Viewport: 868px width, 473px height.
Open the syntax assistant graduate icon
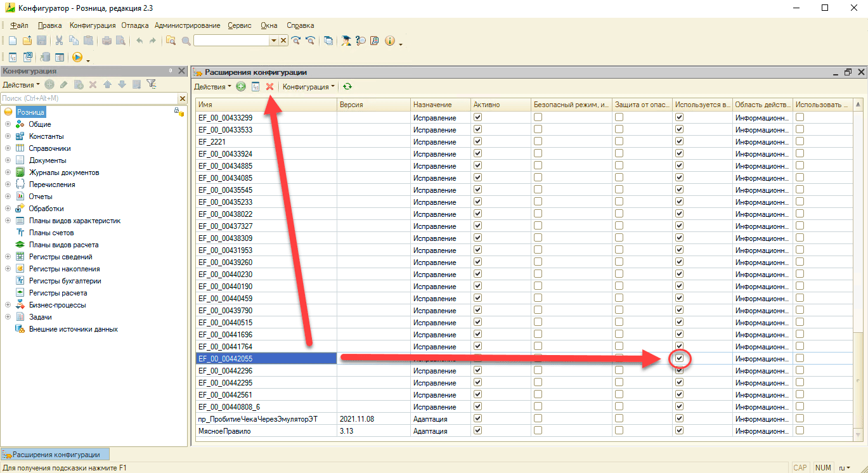click(346, 41)
